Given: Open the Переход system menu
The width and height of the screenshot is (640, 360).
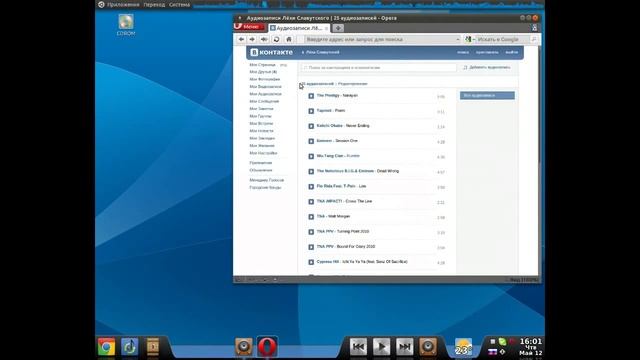Looking at the screenshot, I should 154,4.
